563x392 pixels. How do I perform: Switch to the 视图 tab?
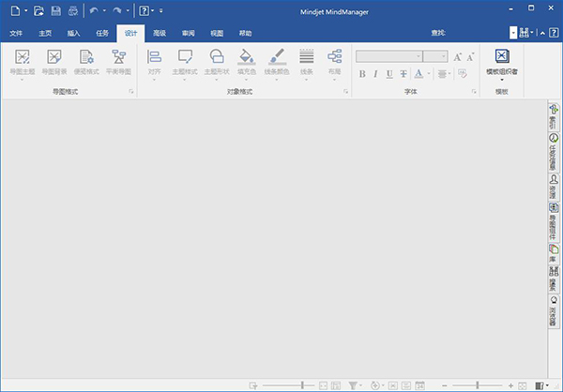click(217, 34)
